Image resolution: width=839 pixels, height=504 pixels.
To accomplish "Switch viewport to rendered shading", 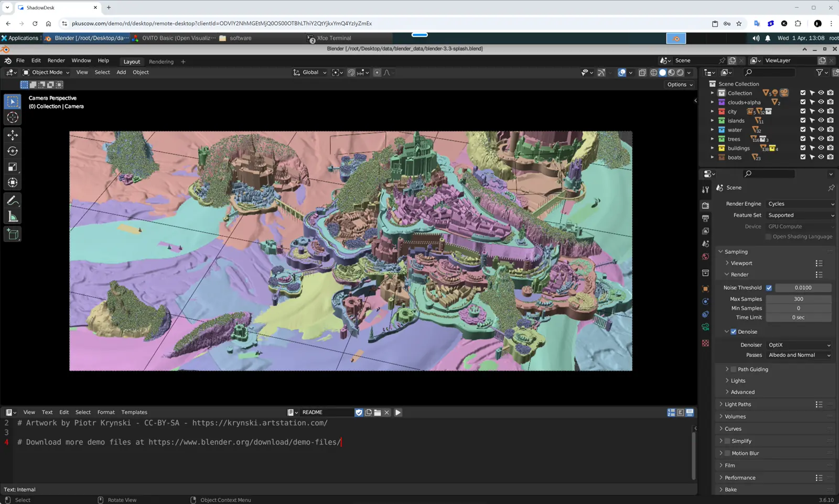I will (x=680, y=73).
